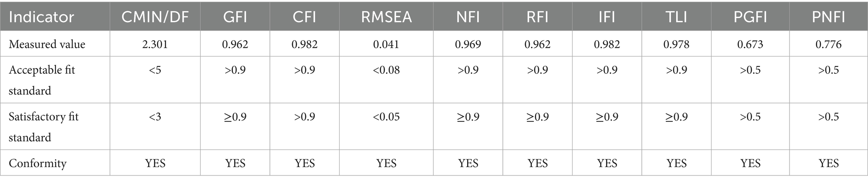Select the YES conformity cell under CFI
The width and height of the screenshot is (868, 183).
pos(305,163)
